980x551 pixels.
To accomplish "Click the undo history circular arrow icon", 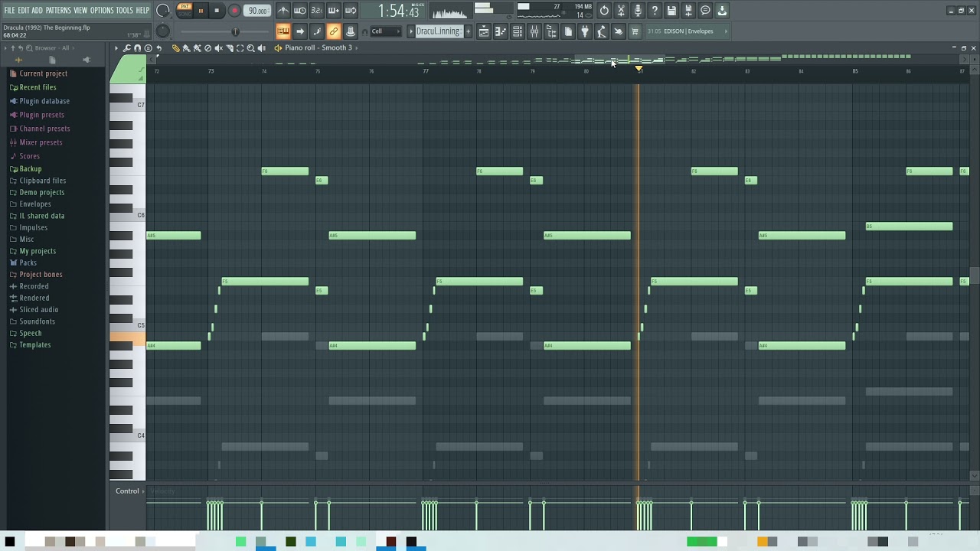I will coord(604,11).
